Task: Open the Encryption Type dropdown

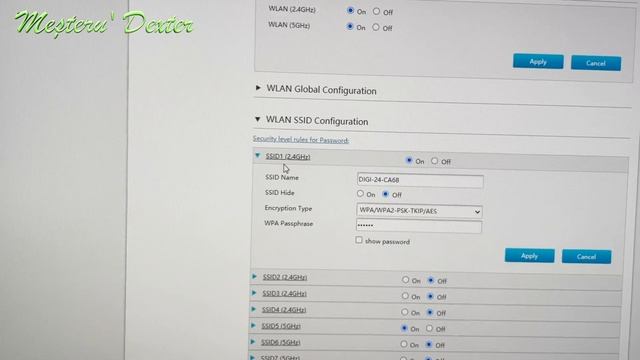Action: [419, 211]
